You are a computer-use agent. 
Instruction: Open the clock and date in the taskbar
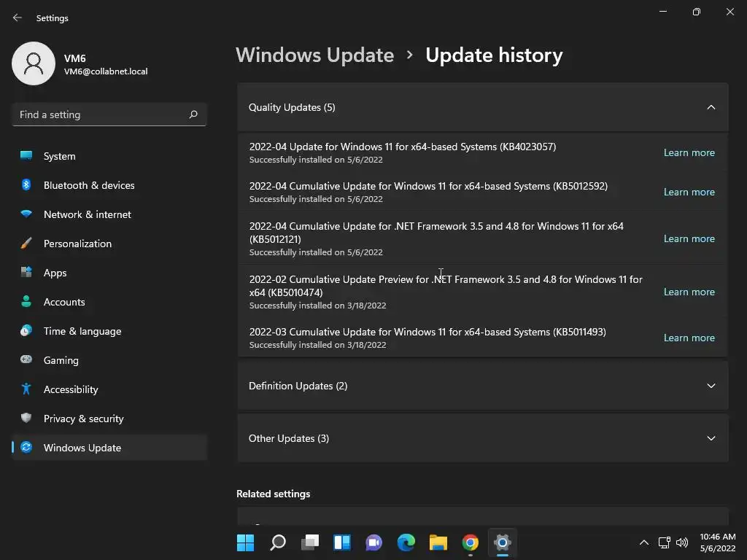point(718,542)
